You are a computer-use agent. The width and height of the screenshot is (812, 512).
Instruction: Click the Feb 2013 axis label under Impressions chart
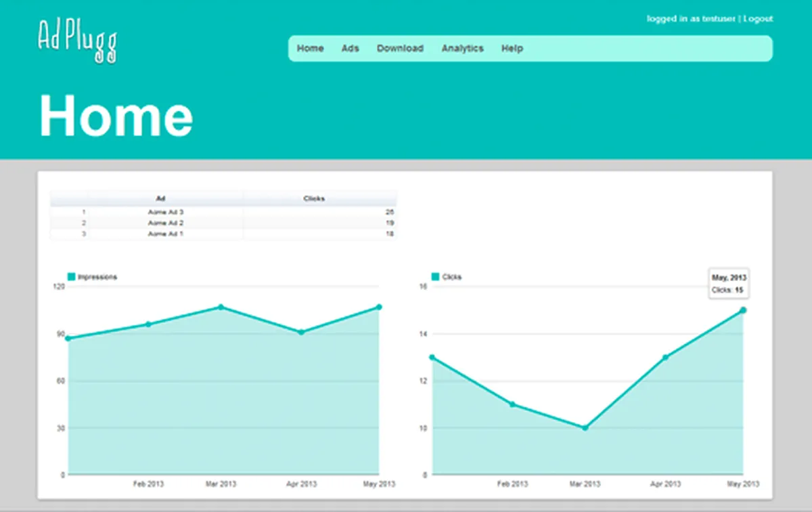(148, 484)
